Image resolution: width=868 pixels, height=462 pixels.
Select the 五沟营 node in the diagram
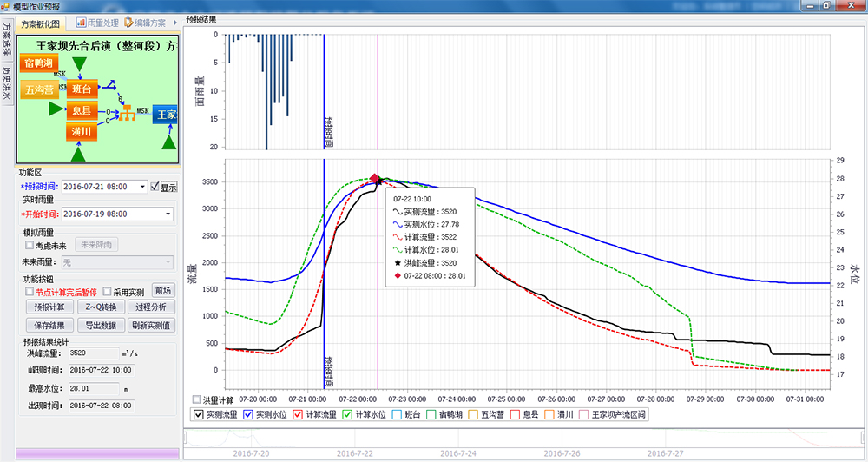point(40,89)
